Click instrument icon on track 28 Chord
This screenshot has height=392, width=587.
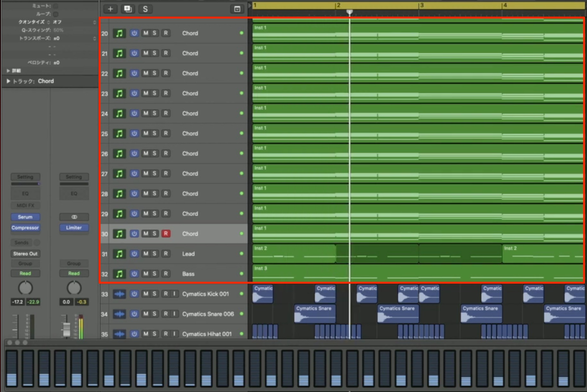[119, 194]
